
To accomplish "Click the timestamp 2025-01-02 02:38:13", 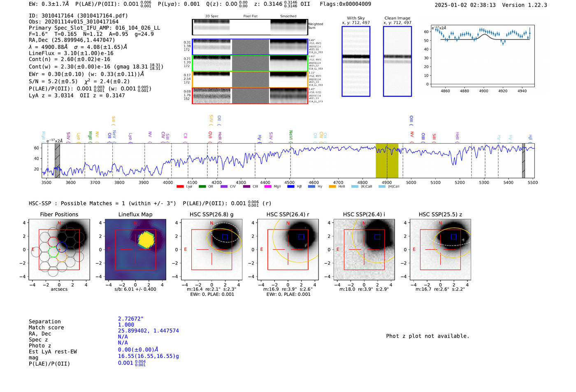I will click(465, 5).
